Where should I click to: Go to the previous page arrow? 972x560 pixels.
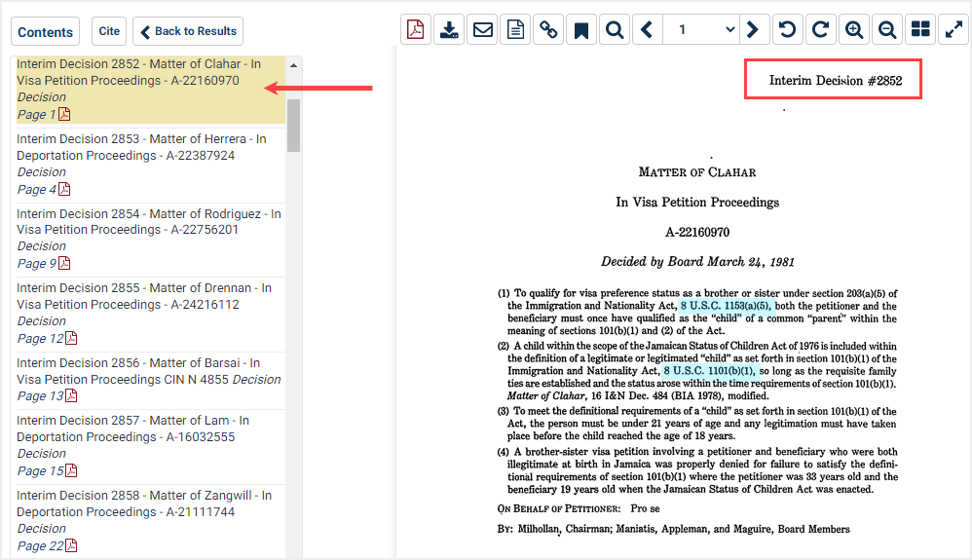[x=647, y=30]
